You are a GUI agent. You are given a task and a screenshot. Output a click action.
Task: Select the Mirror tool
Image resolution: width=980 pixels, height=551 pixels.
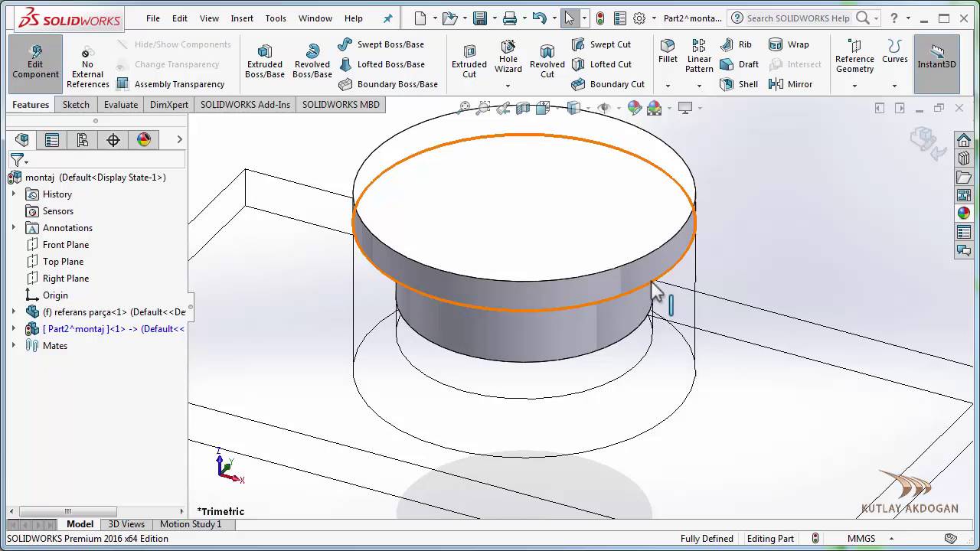click(x=790, y=84)
